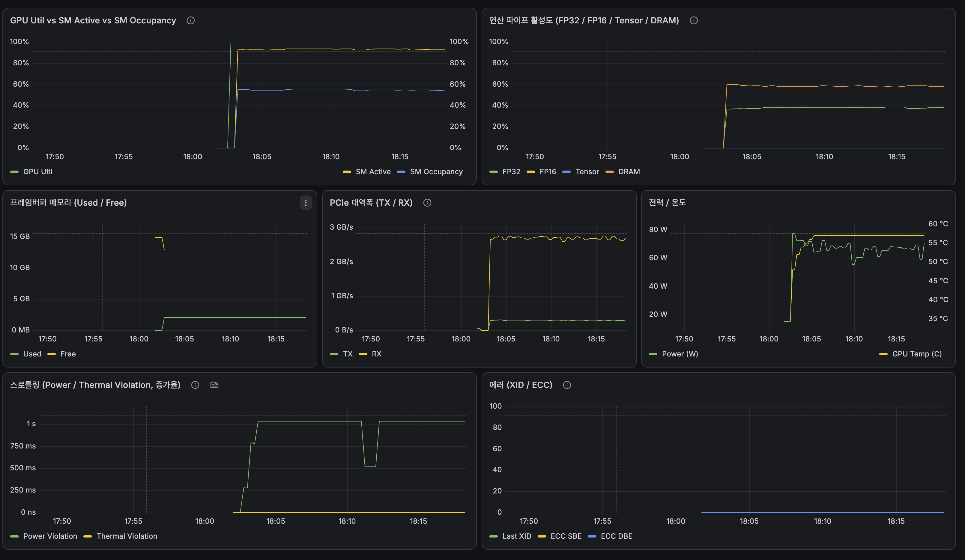Viewport: 965px width, 560px height.
Task: Click the green GPU Util color swatch
Action: pyautogui.click(x=15, y=172)
